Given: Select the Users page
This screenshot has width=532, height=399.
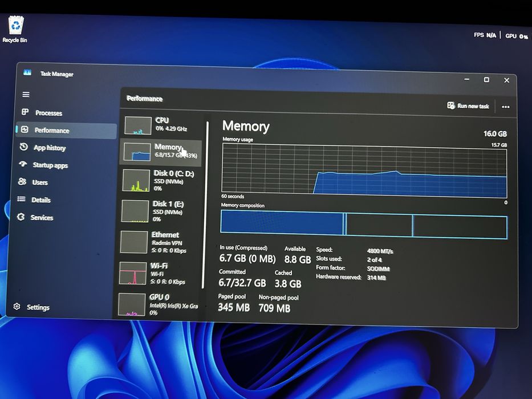Looking at the screenshot, I should 64,182.
